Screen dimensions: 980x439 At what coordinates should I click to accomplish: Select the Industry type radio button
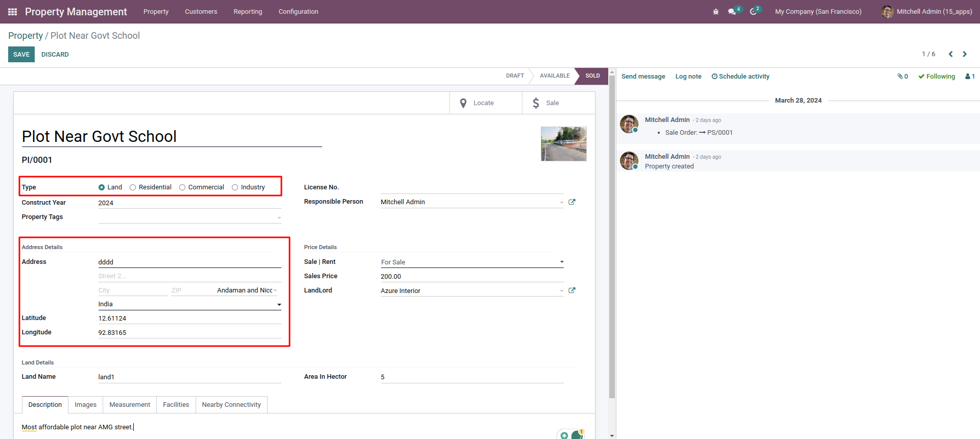pos(235,187)
